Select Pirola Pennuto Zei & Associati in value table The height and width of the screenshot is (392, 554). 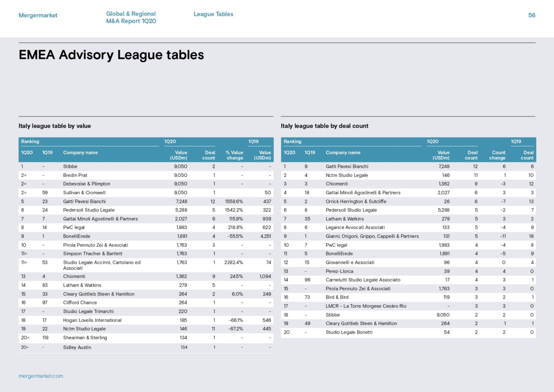click(96, 245)
